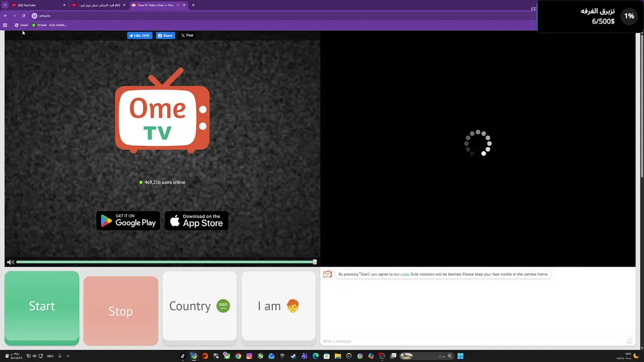Click the Facebook Like 398K button
Image resolution: width=644 pixels, height=362 pixels.
tap(139, 35)
